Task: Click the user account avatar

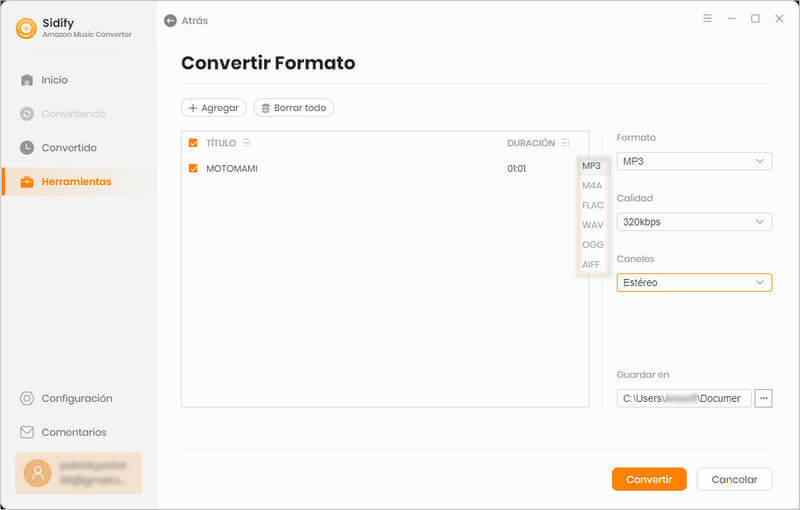Action: [38, 473]
